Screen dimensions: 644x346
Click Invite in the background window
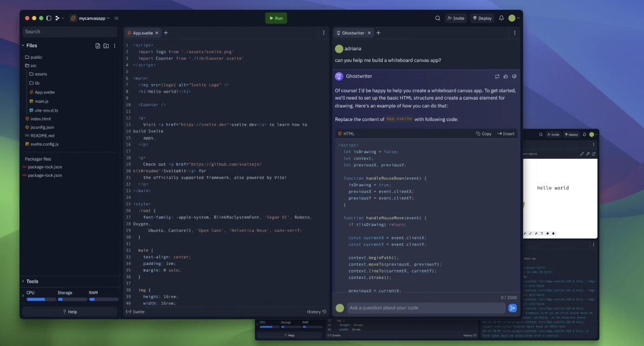pos(553,135)
